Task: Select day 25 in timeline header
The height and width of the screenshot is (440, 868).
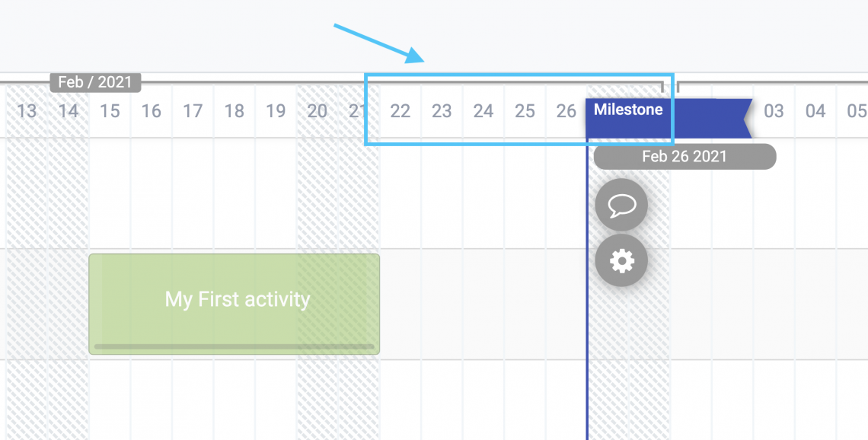Action: tap(525, 111)
